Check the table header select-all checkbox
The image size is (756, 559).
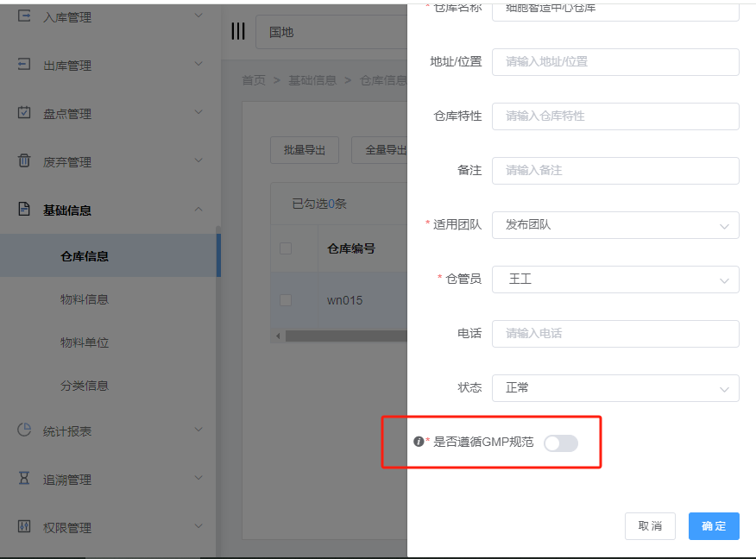point(286,248)
